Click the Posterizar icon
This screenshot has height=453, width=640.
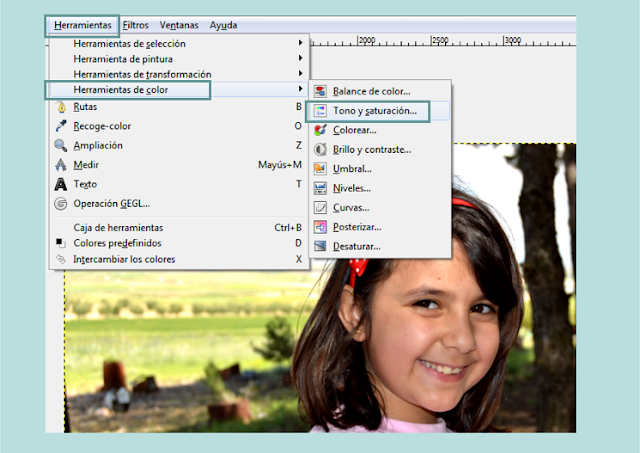pos(320,227)
